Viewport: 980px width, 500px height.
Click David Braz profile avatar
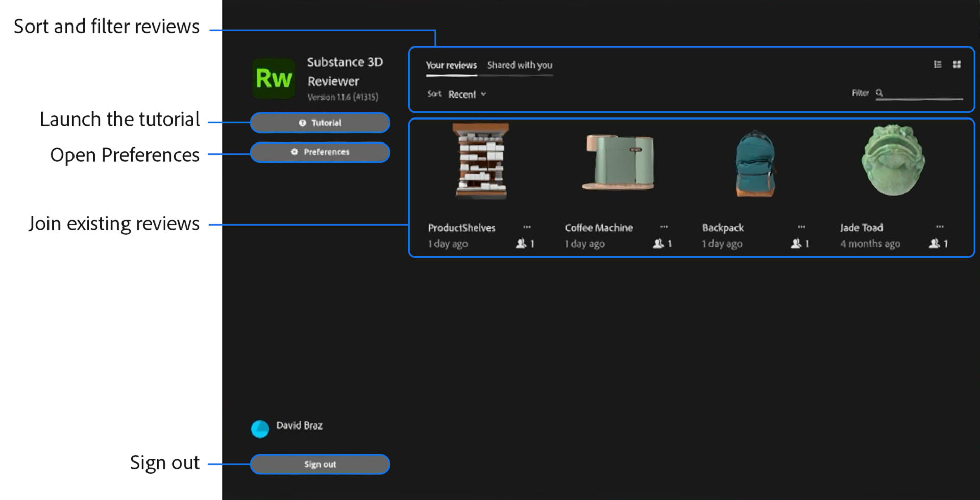260,429
